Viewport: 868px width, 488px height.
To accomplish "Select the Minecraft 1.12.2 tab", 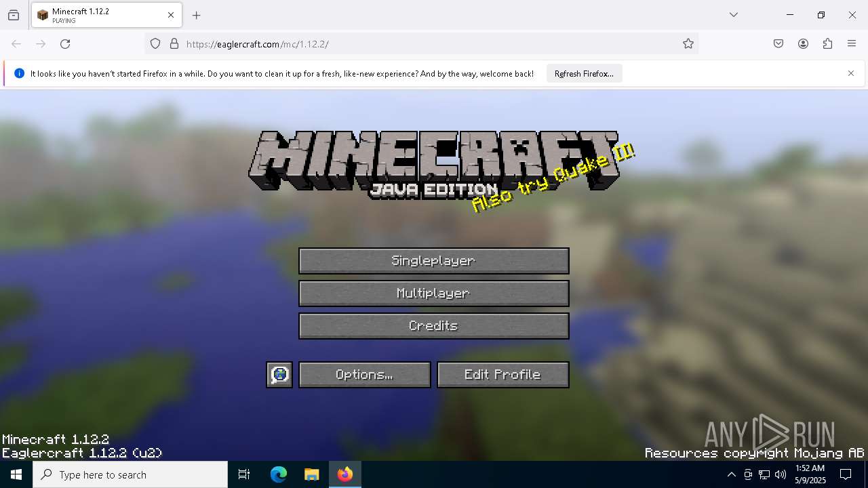I will coord(106,15).
